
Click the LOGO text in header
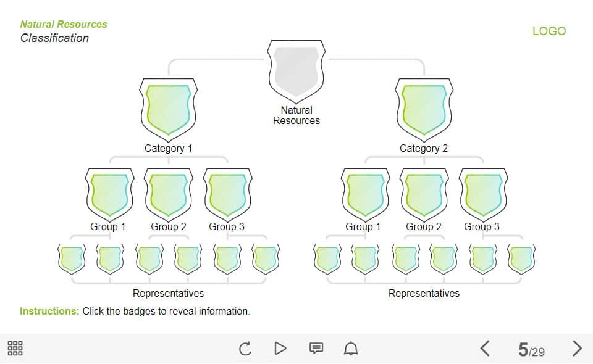coord(549,31)
